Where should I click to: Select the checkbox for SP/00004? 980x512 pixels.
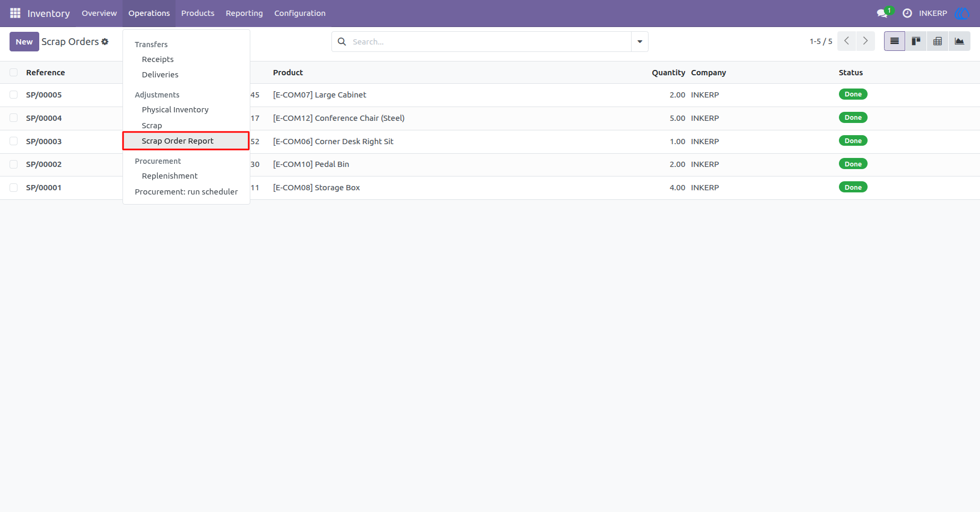[x=14, y=118]
